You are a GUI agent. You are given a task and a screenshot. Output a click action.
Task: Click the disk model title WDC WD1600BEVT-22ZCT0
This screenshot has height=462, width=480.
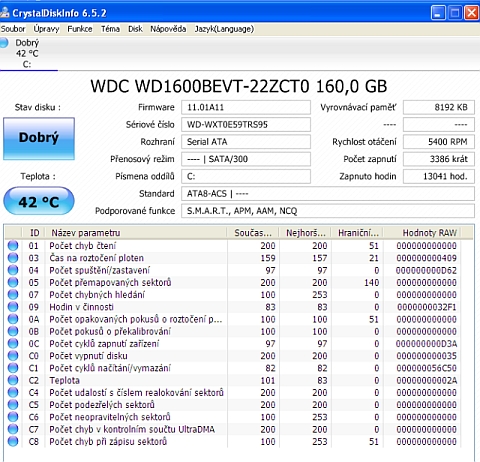click(239, 86)
